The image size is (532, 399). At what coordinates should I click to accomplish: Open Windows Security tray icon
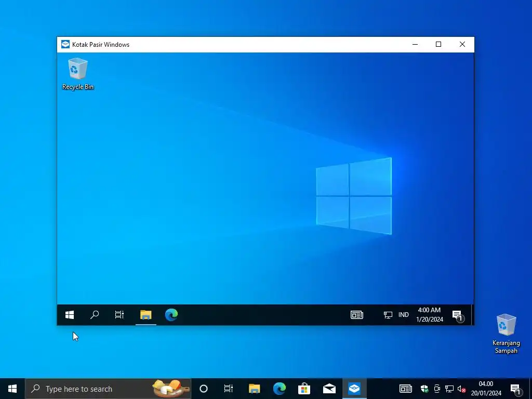[x=424, y=389]
